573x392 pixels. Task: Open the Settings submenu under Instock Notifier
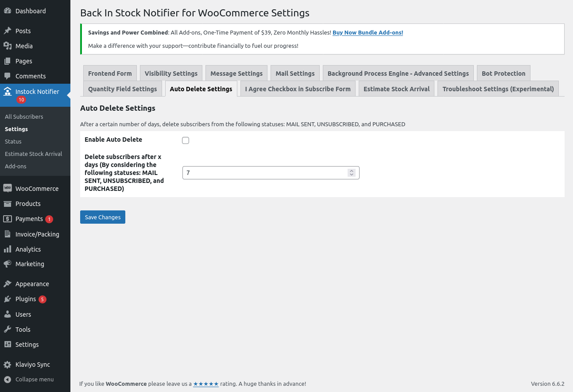click(x=16, y=129)
